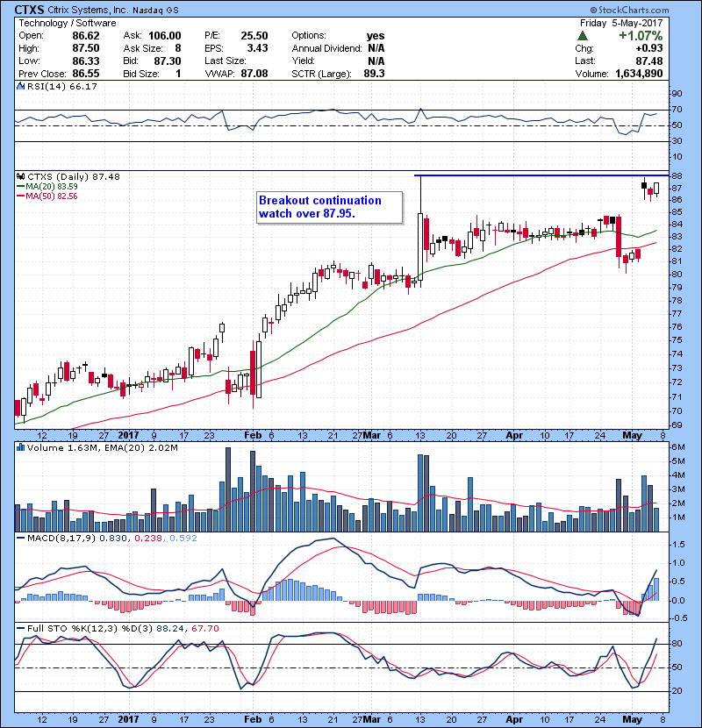This screenshot has height=728, width=702.
Task: Click the RSI(14) 66.17 indicator label
Action: 62,86
